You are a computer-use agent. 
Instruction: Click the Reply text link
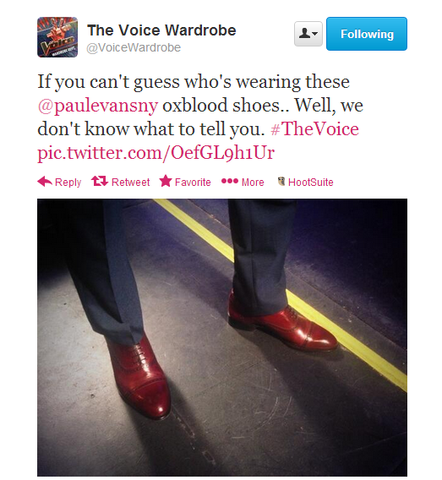[x=68, y=183]
